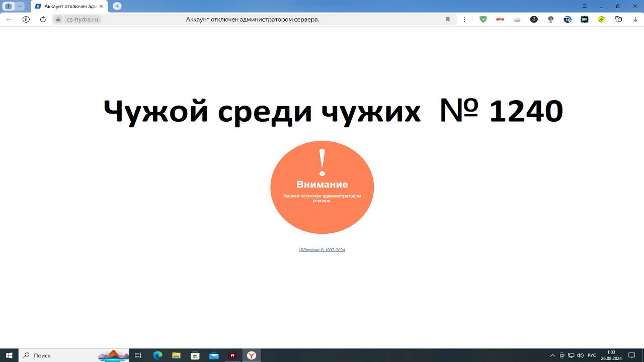This screenshot has height=362, width=644.
Task: Click the red BTR extension icon
Action: click(500, 19)
